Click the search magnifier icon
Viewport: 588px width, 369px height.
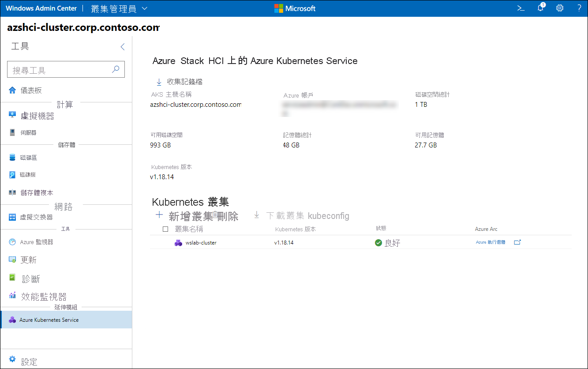[116, 69]
